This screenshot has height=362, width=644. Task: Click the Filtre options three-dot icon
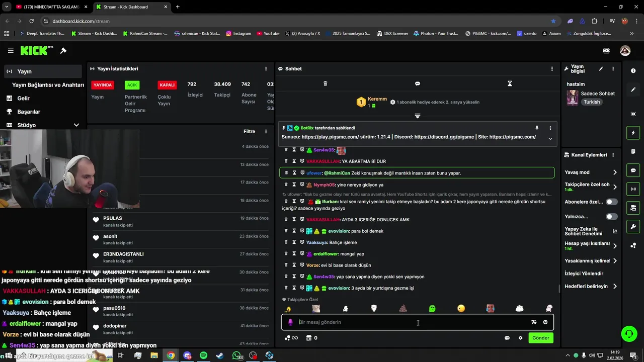[x=266, y=132]
